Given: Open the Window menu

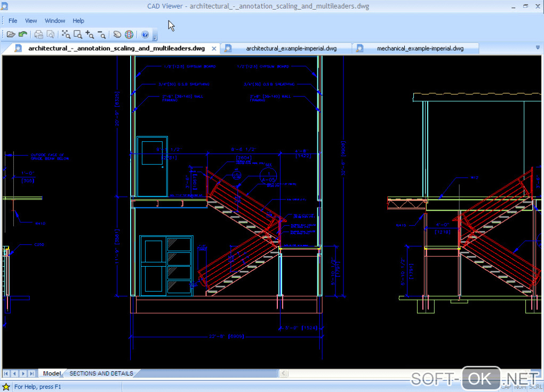Looking at the screenshot, I should pos(55,21).
